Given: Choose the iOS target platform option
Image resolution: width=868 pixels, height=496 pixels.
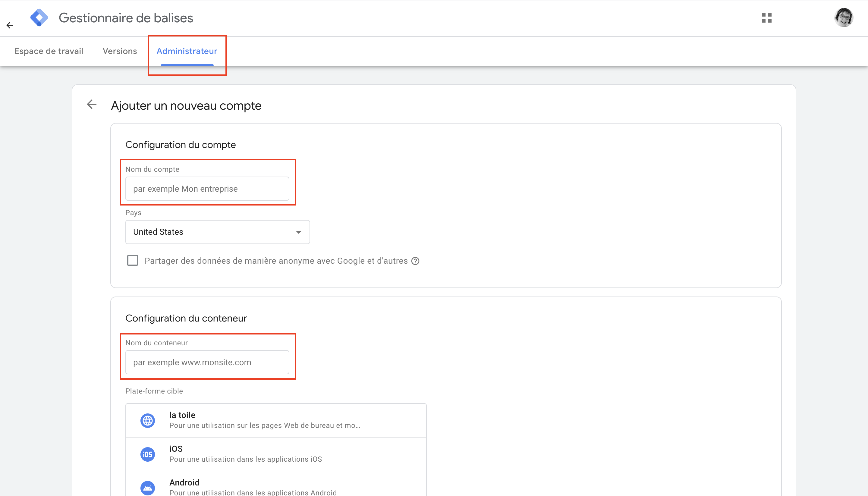Looking at the screenshot, I should [x=276, y=454].
